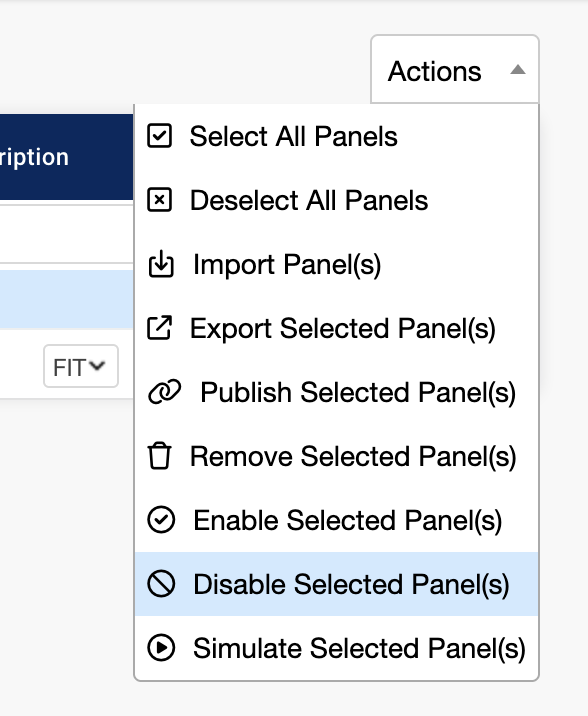
Task: Choose Import Panel(s) from menu
Action: [337, 264]
